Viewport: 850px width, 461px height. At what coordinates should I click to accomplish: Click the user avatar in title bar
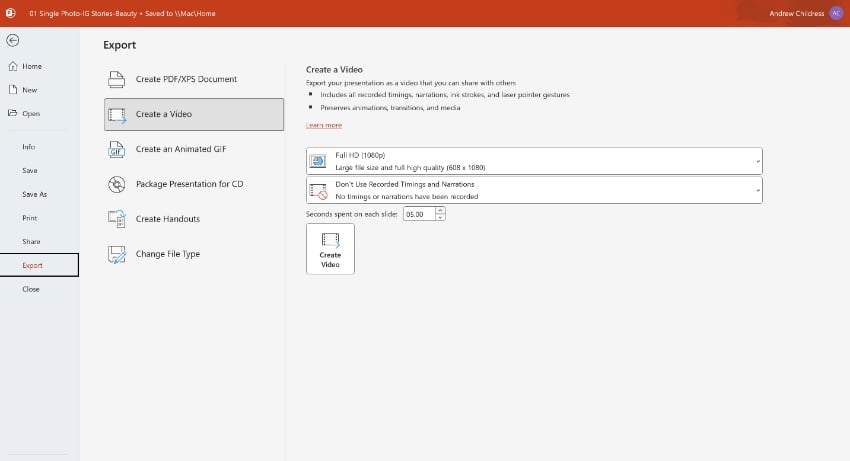(836, 13)
